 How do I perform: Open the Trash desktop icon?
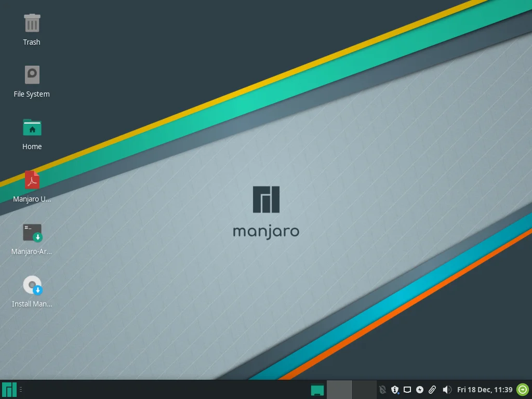coord(32,23)
